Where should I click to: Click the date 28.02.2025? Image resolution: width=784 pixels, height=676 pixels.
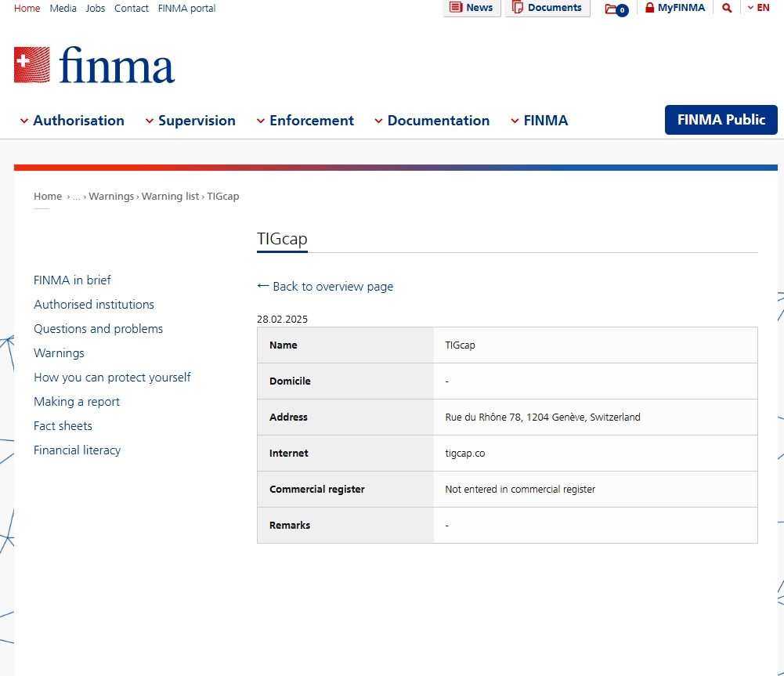(x=282, y=319)
